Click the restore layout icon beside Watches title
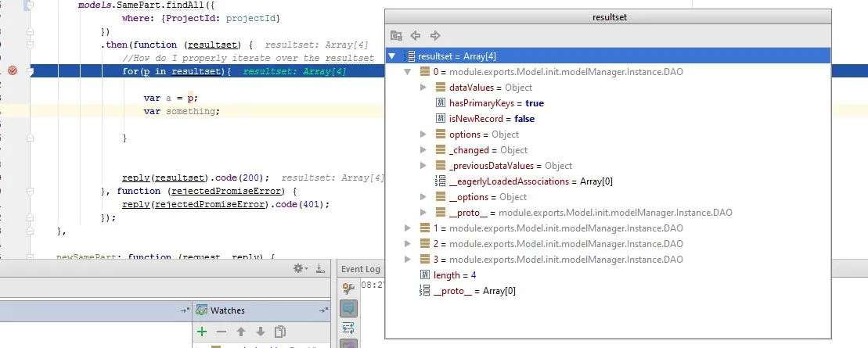Screen dimensions: 868x348 [322, 310]
